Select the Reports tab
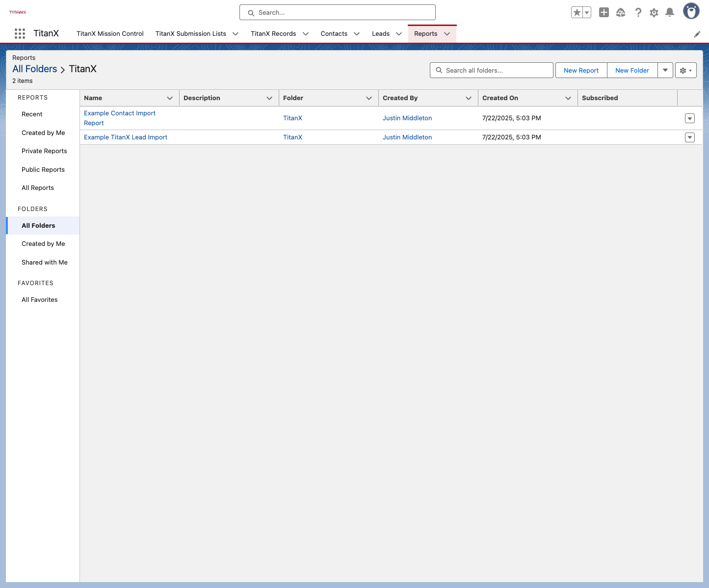Image resolution: width=709 pixels, height=588 pixels. 425,34
